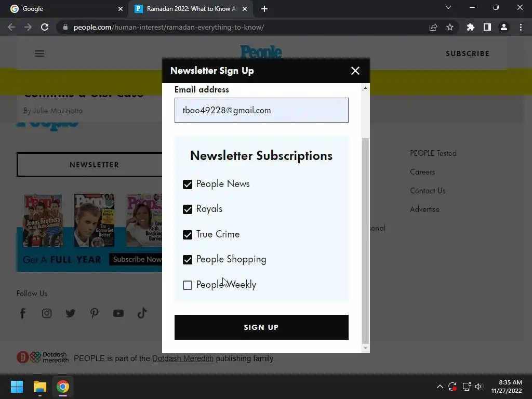The image size is (532, 399).
Task: Open People TikTok icon
Action: click(142, 313)
